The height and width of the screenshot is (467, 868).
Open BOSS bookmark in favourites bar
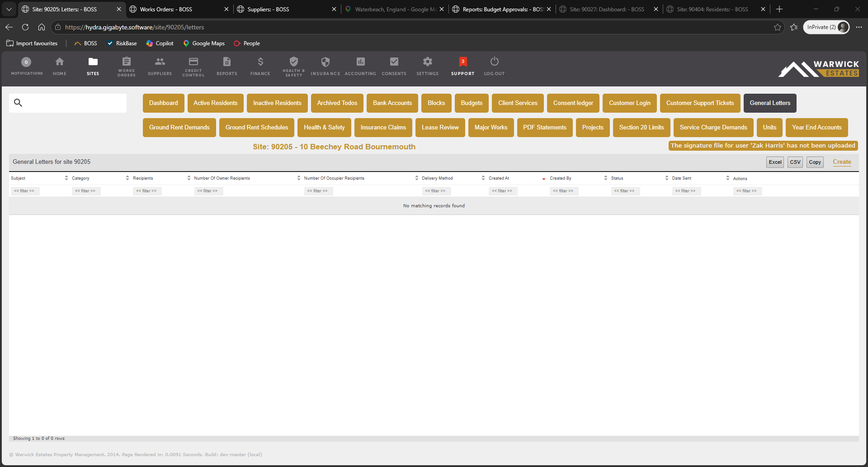[x=85, y=43]
